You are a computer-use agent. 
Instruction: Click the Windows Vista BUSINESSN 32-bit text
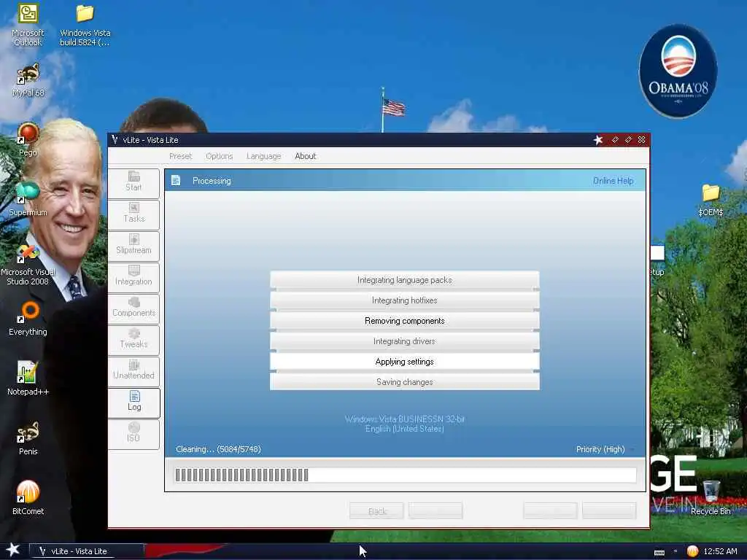point(404,419)
